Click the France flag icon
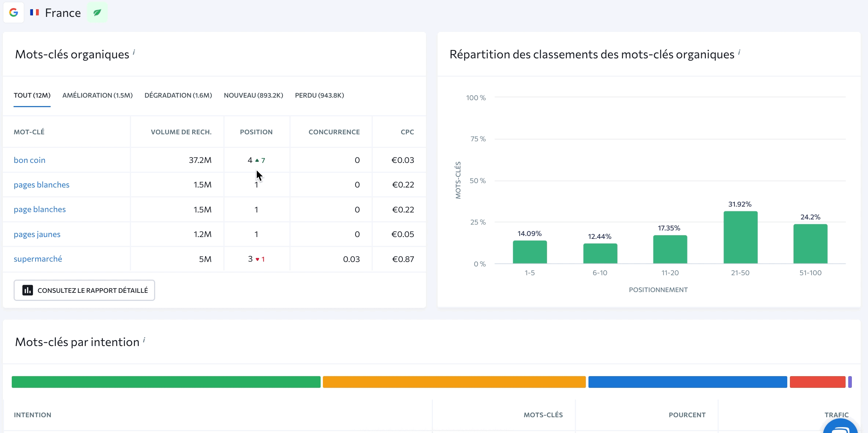This screenshot has height=433, width=868. point(34,12)
